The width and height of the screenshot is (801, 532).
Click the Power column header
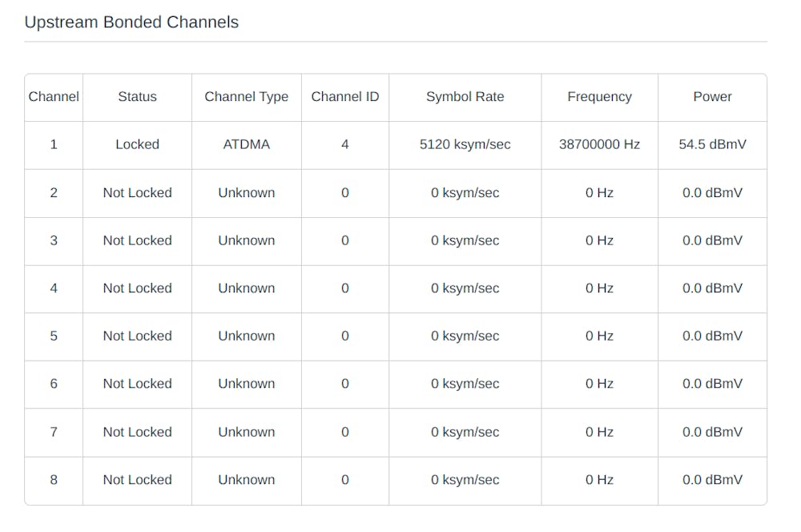point(712,97)
